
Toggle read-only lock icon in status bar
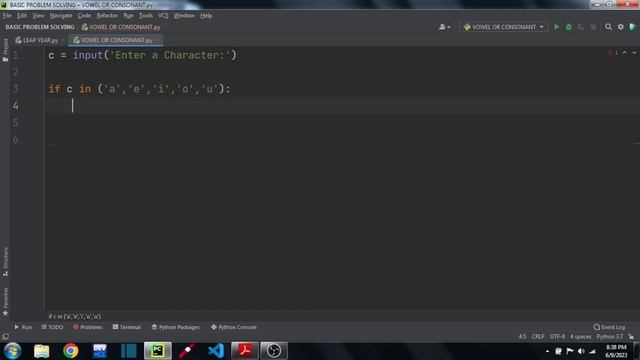631,337
